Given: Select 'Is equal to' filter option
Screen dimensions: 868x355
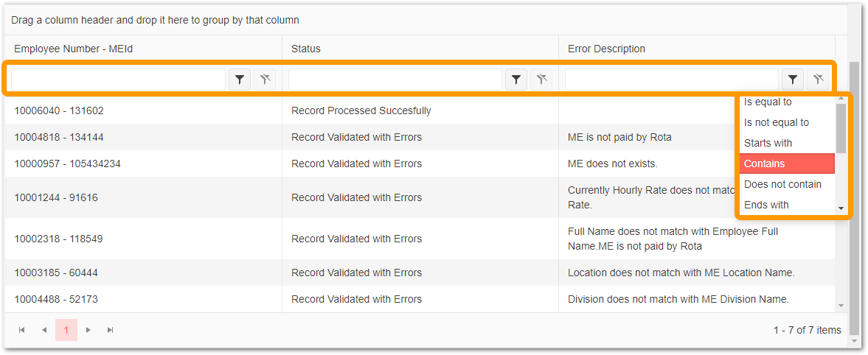Looking at the screenshot, I should click(768, 102).
